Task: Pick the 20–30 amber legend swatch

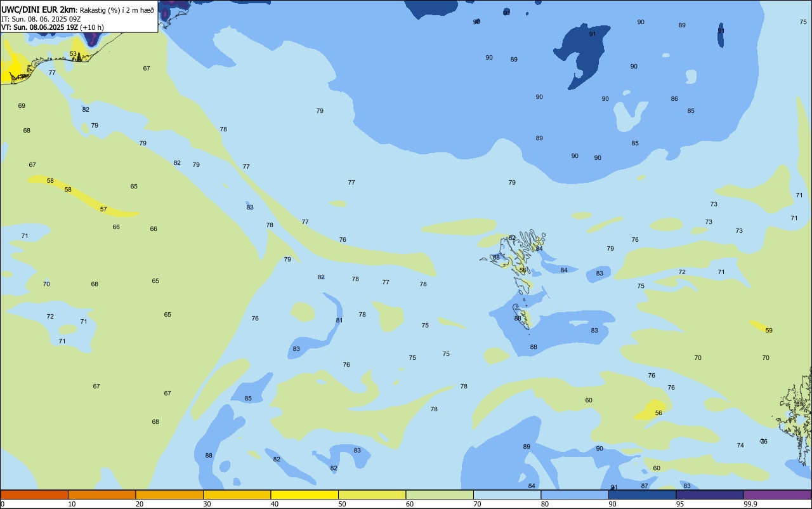Action: point(169,494)
